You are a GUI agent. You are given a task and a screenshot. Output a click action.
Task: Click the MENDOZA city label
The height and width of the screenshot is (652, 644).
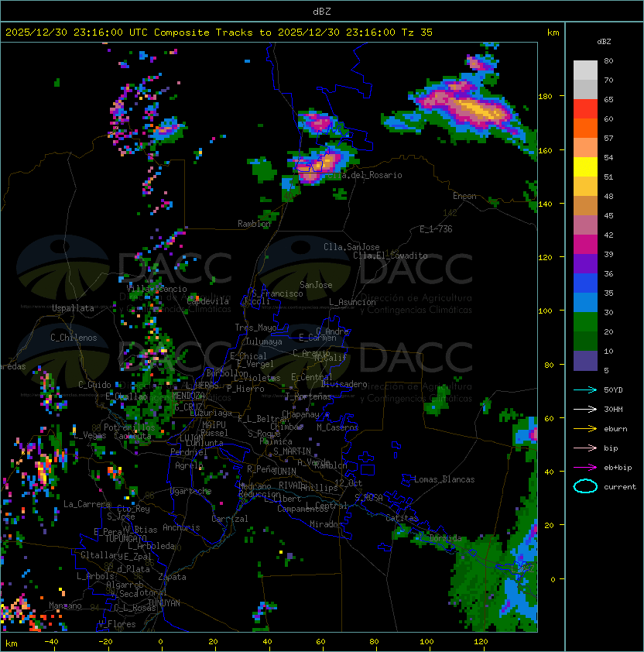click(188, 395)
